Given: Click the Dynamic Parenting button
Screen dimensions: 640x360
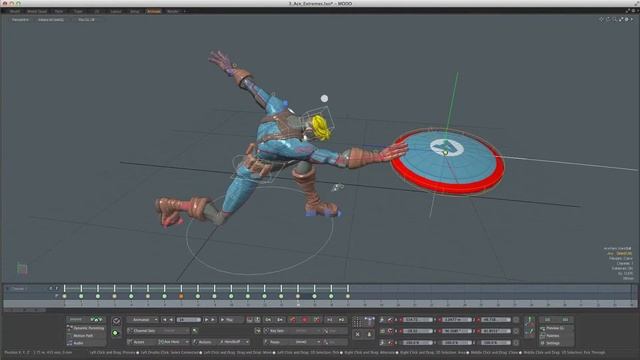Looking at the screenshot, I should click(86, 328).
